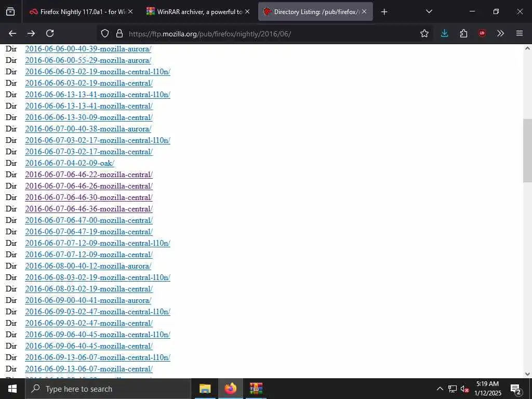532x399 pixels.
Task: Open 2016-06-09-00-40-41-mozilla-aurora link
Action: pyautogui.click(x=88, y=300)
